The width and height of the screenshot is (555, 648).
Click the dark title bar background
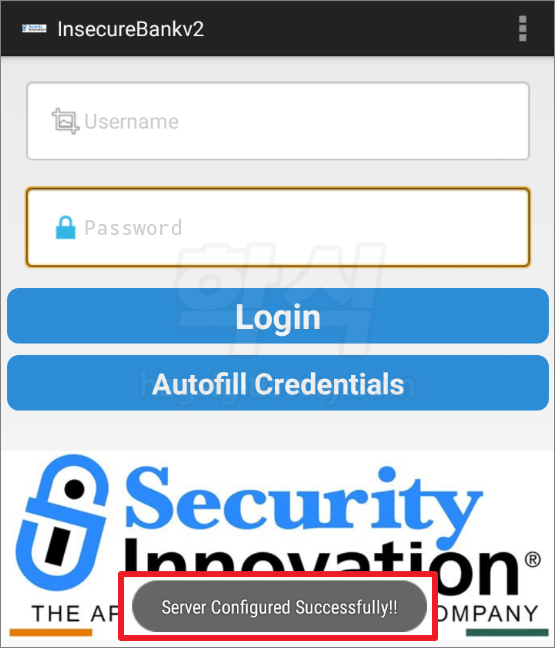click(351, 29)
